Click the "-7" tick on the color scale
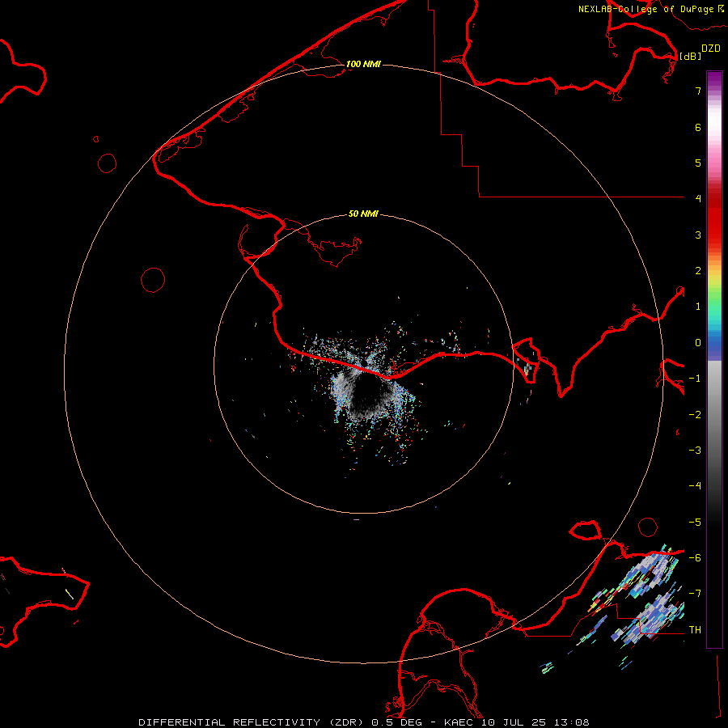Viewport: 728px width, 728px height. click(695, 594)
